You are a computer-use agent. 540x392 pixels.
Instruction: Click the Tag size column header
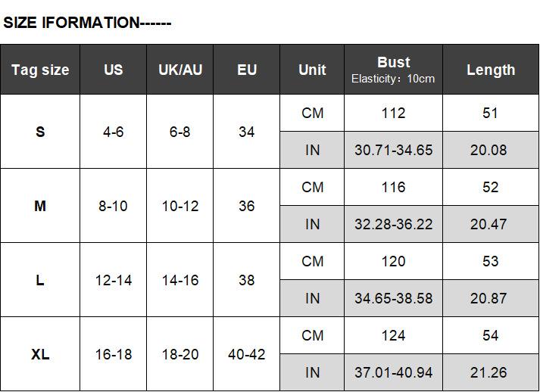40,70
